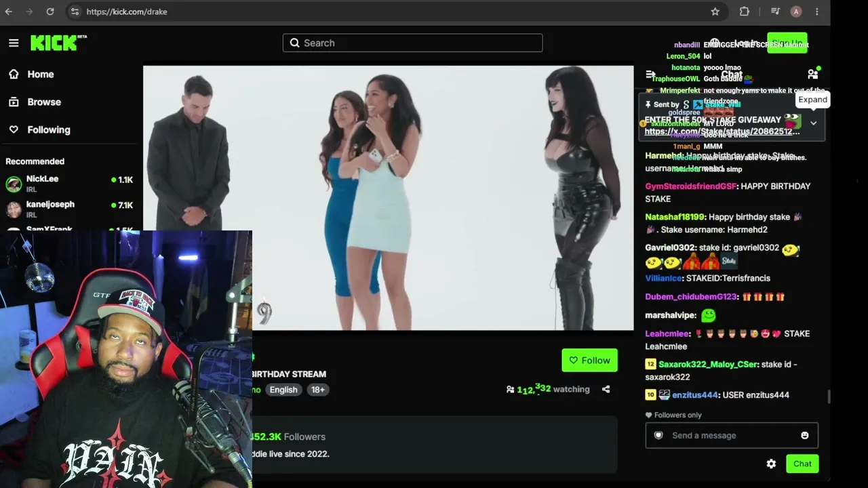The width and height of the screenshot is (868, 488).
Task: Reload the kick.com page
Action: pos(50,12)
